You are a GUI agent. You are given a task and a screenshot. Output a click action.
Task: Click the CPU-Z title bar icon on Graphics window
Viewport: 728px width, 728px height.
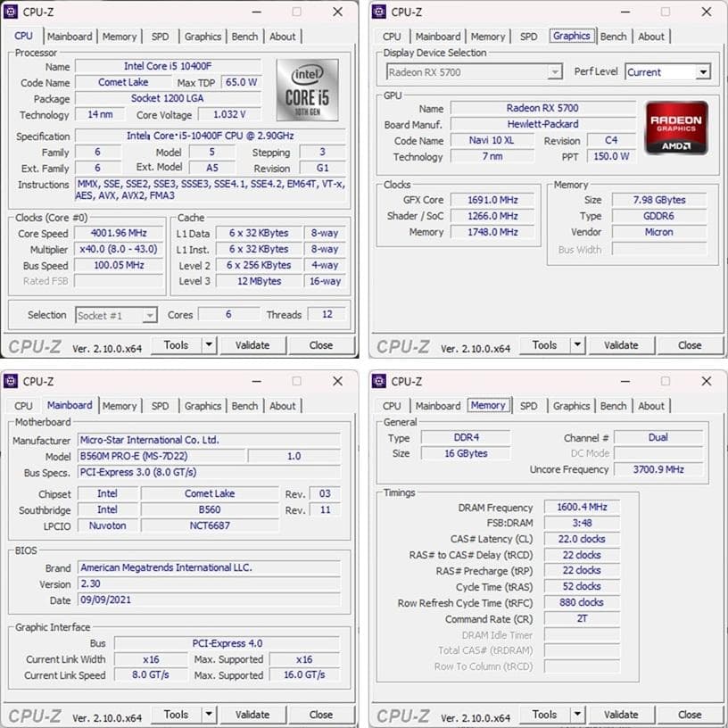[379, 12]
